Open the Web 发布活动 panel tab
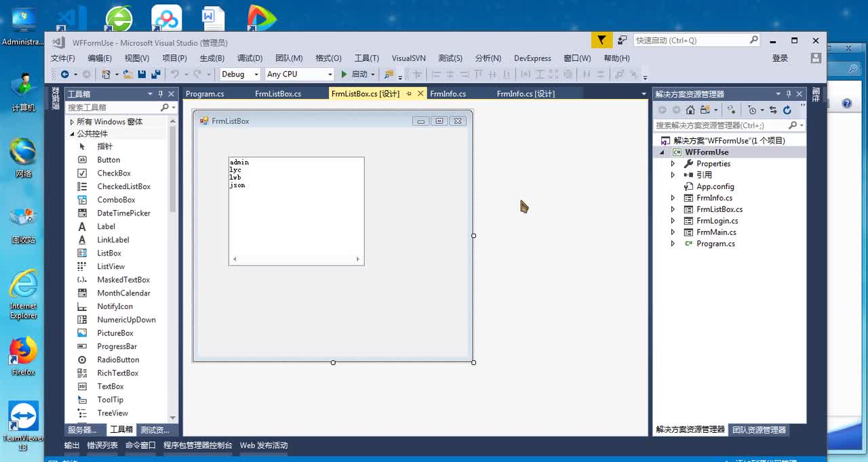The height and width of the screenshot is (462, 868). (264, 445)
